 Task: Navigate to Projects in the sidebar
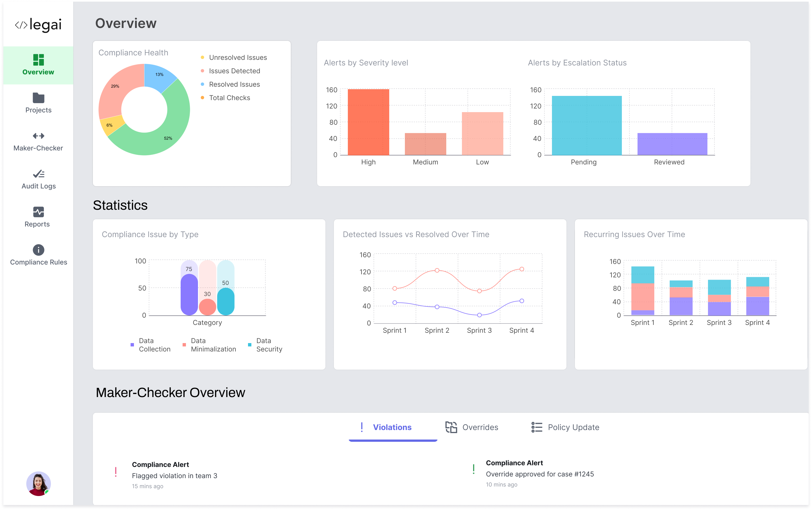point(38,103)
